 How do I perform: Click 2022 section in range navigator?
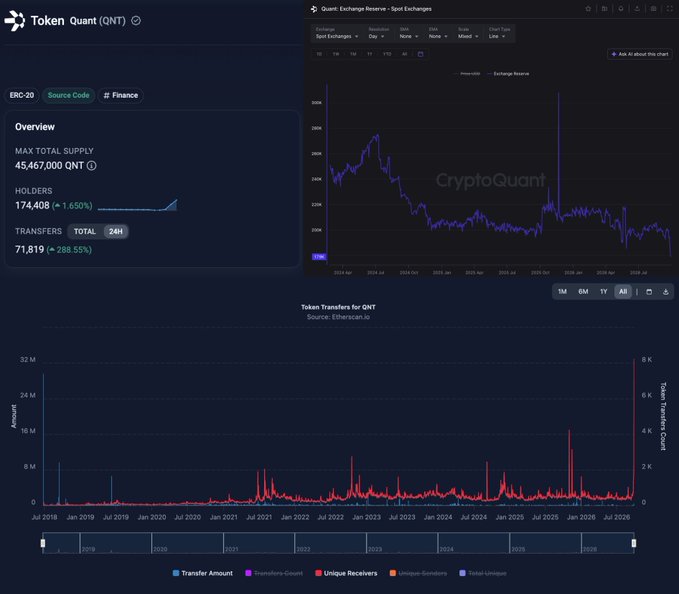tap(330, 543)
